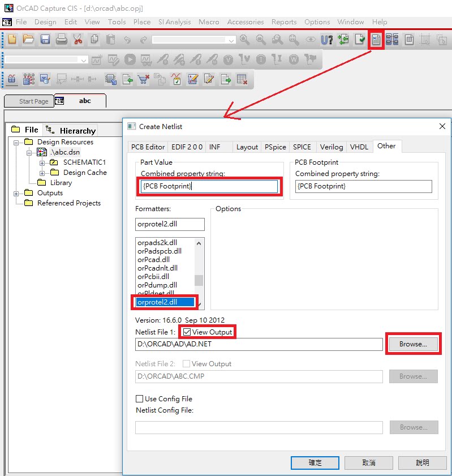Select orpads2k.dll in formatters list

[157, 243]
